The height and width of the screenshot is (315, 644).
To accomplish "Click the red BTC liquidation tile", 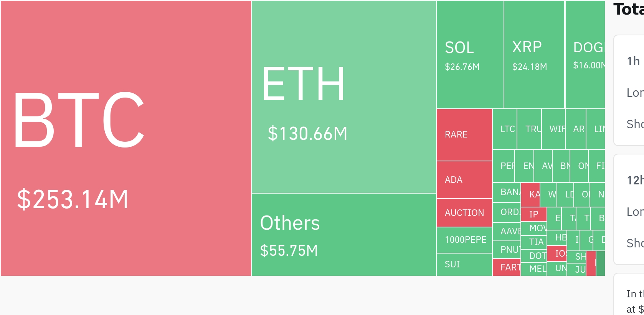I will 125,138.
